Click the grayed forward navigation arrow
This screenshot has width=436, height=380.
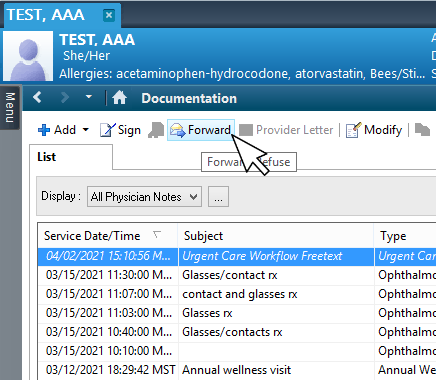pyautogui.click(x=64, y=98)
